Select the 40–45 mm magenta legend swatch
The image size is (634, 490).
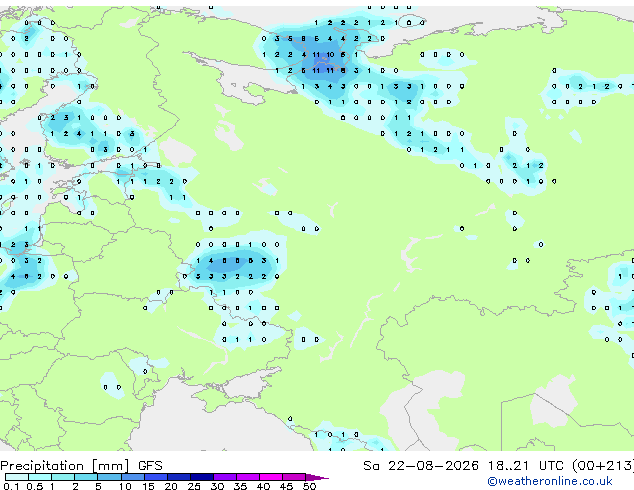pos(271,477)
